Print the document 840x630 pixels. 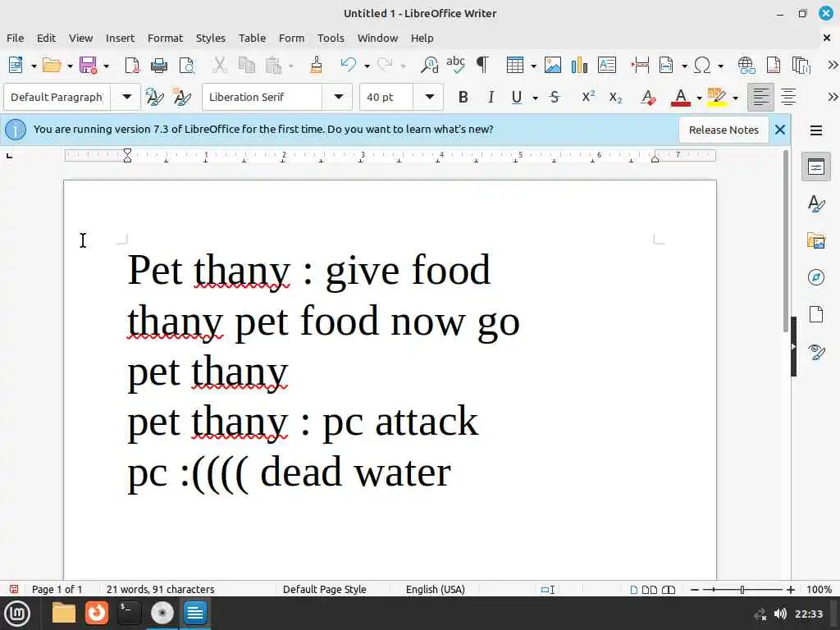pyautogui.click(x=159, y=66)
